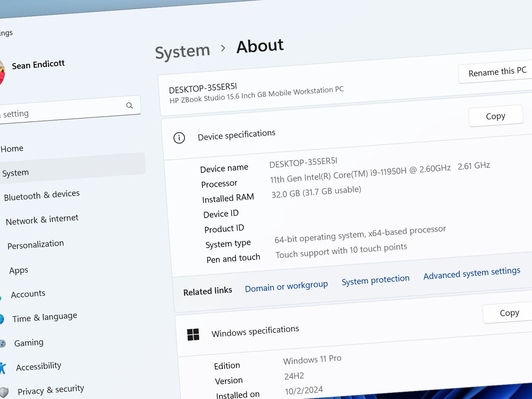Open the Home settings page
Image resolution: width=532 pixels, height=399 pixels.
point(12,149)
